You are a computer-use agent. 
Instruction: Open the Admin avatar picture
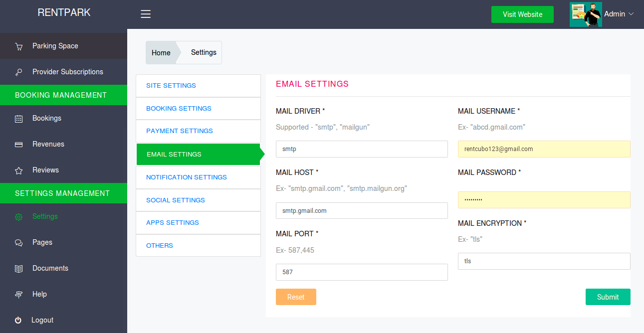click(x=586, y=14)
